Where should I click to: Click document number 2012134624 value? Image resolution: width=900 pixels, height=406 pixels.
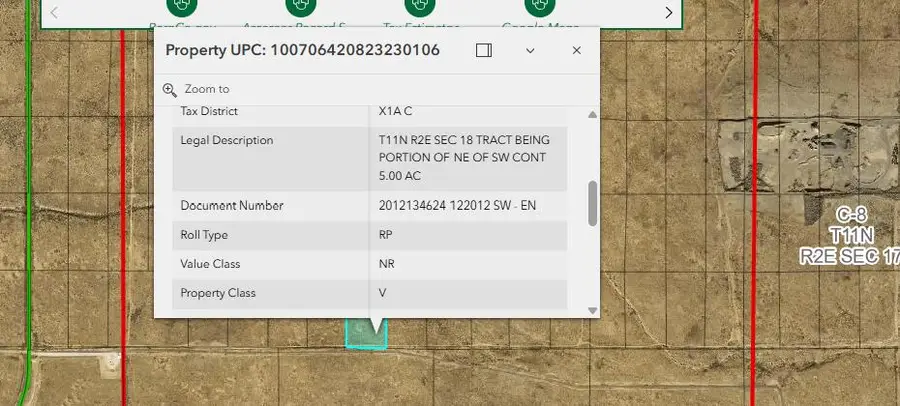(457, 206)
